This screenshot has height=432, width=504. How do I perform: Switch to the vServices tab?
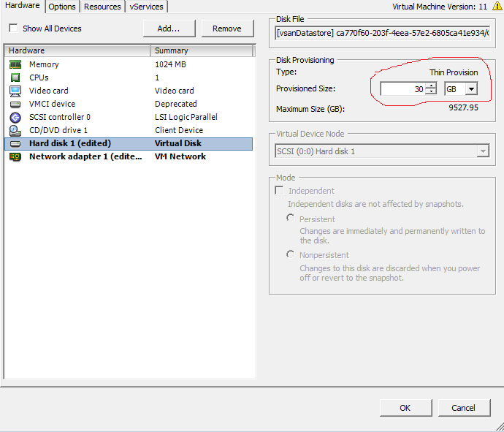click(147, 7)
